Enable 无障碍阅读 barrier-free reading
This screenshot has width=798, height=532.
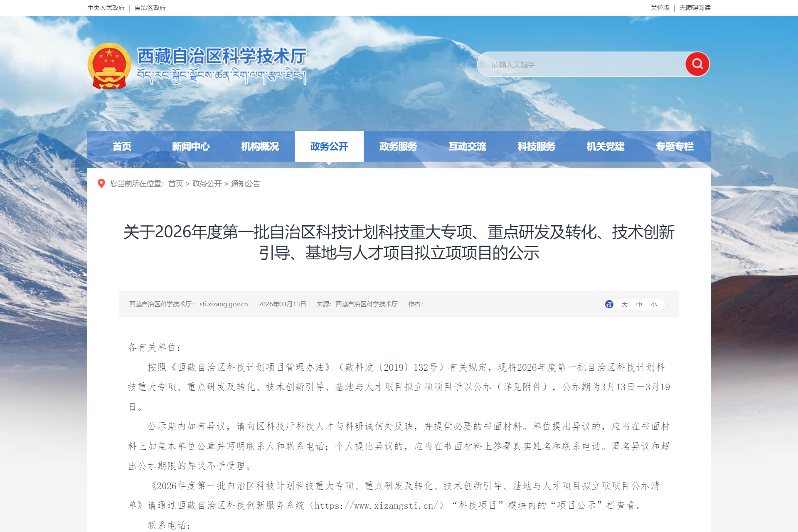coord(695,7)
